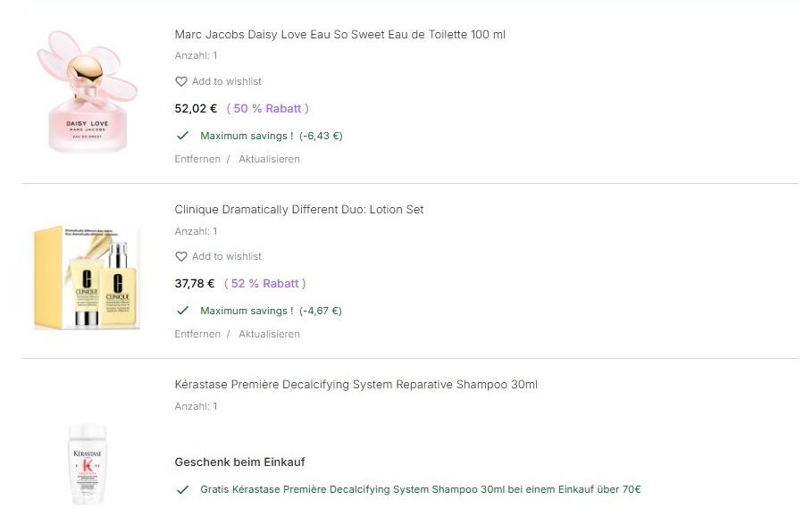Open Clinique Dramatically Different Duo title
812x516 pixels.
click(x=299, y=210)
